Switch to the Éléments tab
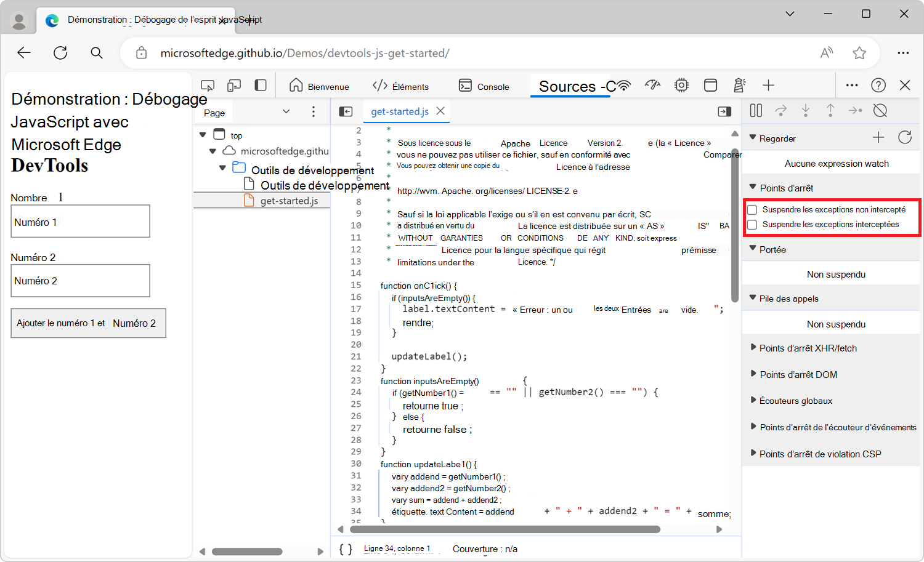Screen dimensions: 924x562 click(x=400, y=86)
